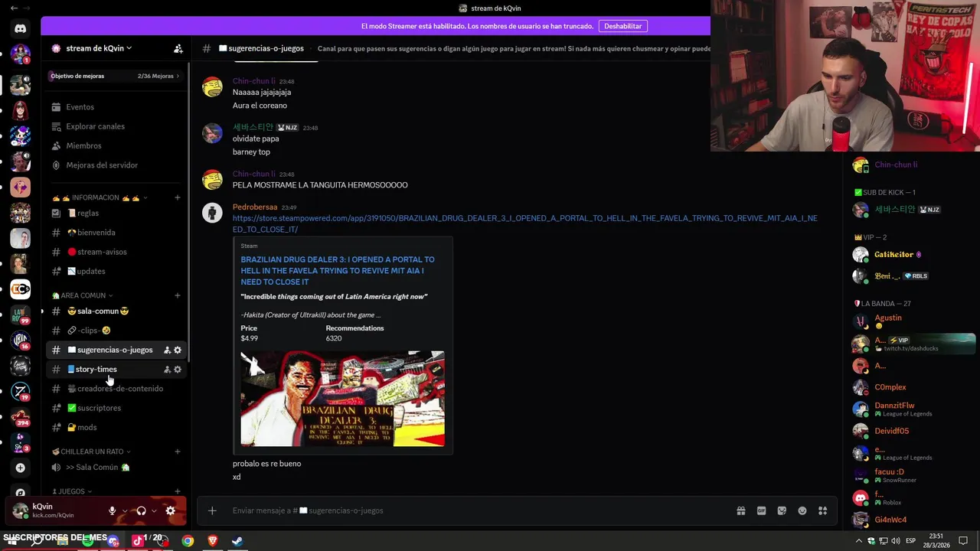Open server dropdown stream de kQvin
The width and height of the screenshot is (980, 551).
point(98,48)
